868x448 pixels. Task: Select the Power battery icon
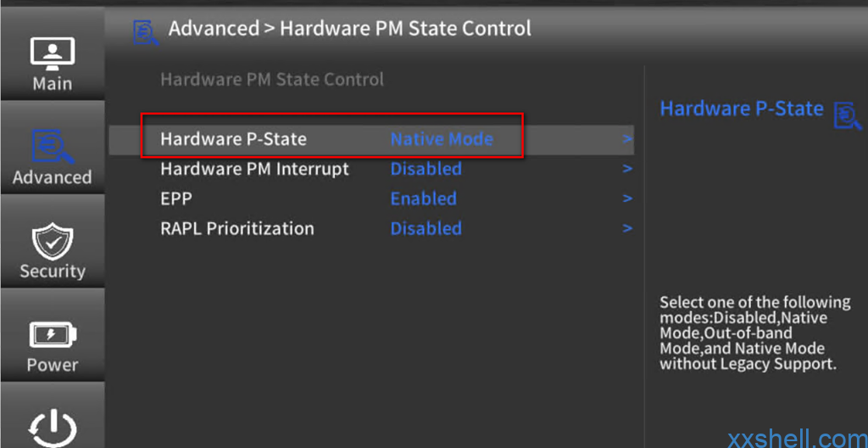point(52,334)
